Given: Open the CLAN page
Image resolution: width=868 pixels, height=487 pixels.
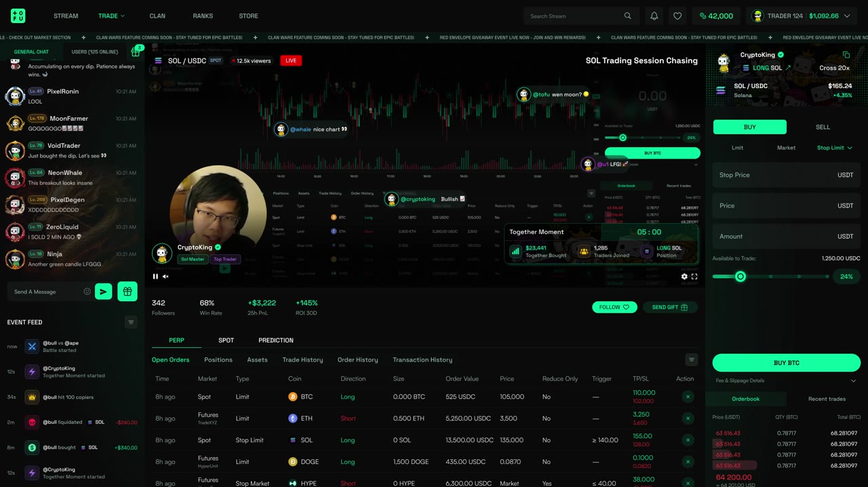Looking at the screenshot, I should pos(157,16).
